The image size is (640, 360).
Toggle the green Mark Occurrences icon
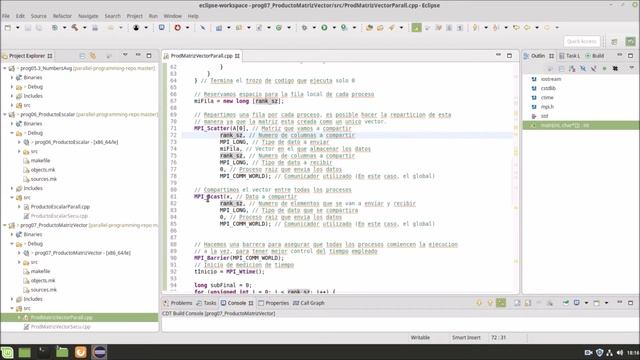coord(416,28)
